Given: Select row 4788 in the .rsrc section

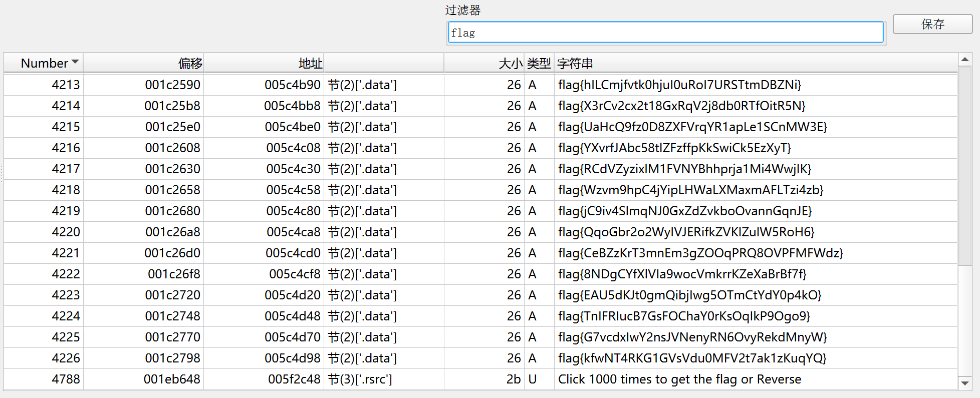Looking at the screenshot, I should 66,379.
